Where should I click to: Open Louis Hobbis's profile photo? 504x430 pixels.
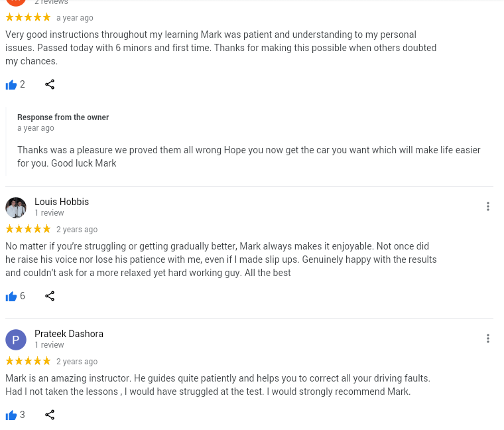coord(16,207)
